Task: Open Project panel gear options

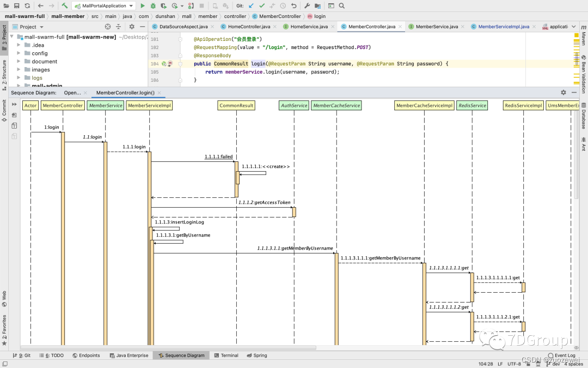Action: pyautogui.click(x=132, y=27)
